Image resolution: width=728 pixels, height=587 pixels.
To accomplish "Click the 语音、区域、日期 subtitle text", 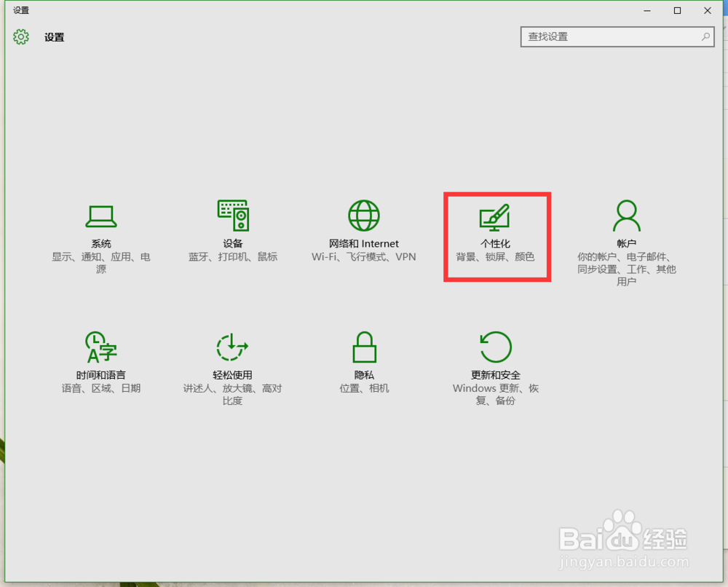I will 101,388.
